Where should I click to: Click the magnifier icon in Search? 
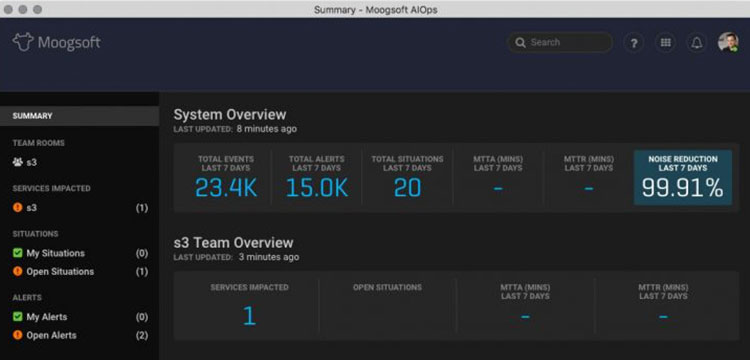click(x=520, y=43)
